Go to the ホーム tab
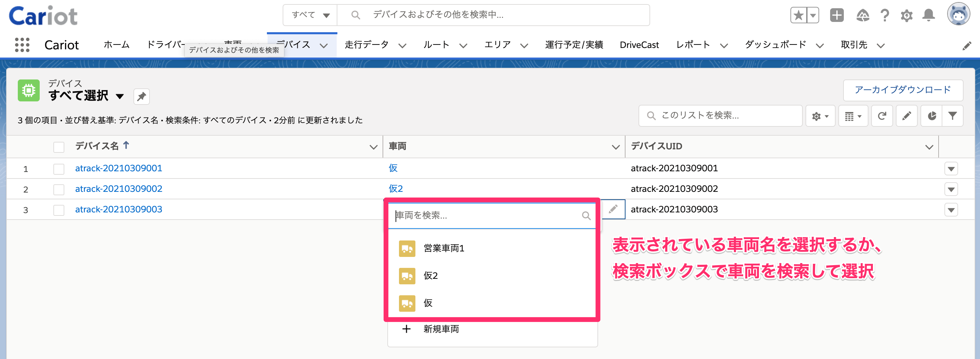 116,45
